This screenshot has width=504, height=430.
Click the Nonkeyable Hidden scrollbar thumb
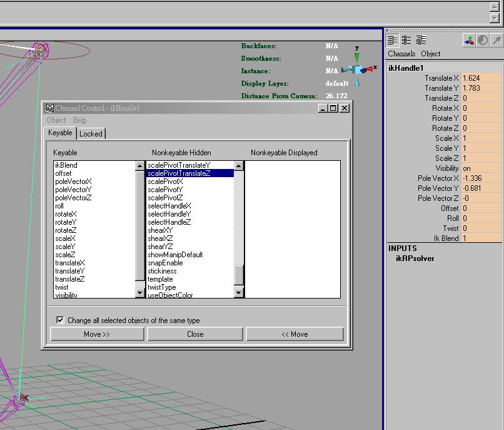click(x=238, y=275)
